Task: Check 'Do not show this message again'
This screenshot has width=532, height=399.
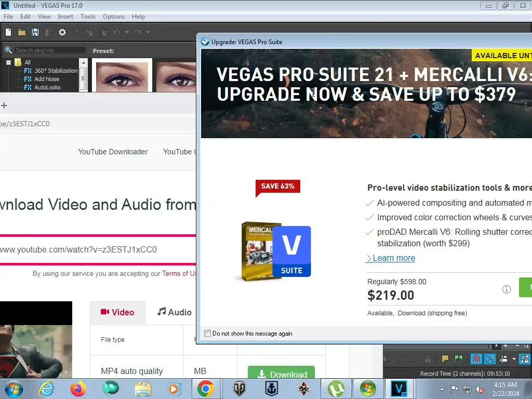Action: 207,334
